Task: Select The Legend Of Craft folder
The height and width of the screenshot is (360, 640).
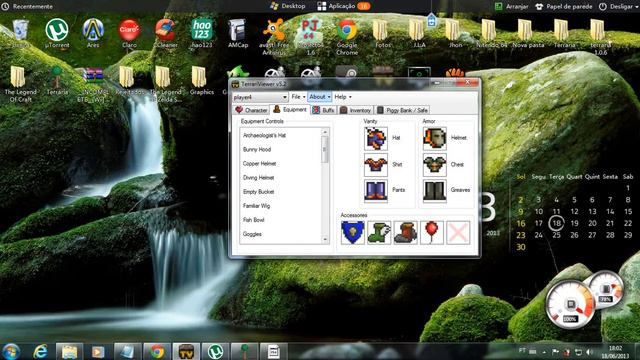Action: (20, 84)
